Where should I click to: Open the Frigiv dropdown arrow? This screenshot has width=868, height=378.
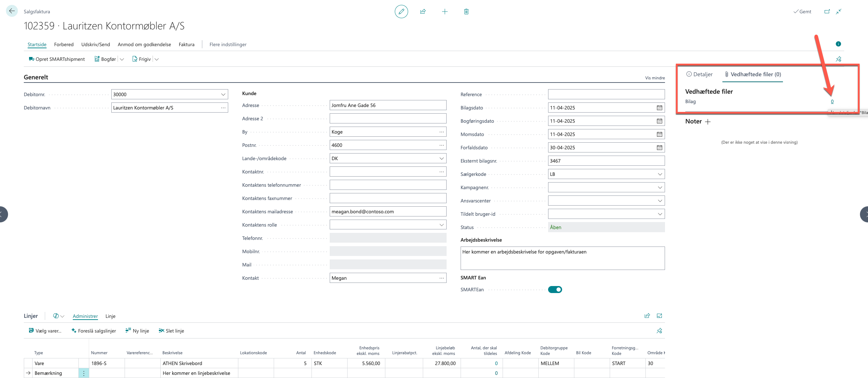(156, 59)
